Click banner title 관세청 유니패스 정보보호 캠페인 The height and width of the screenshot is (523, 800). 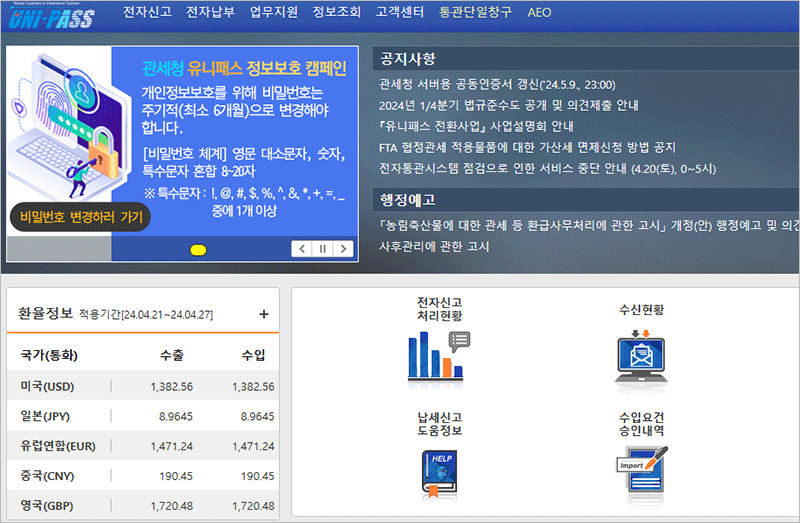(244, 68)
